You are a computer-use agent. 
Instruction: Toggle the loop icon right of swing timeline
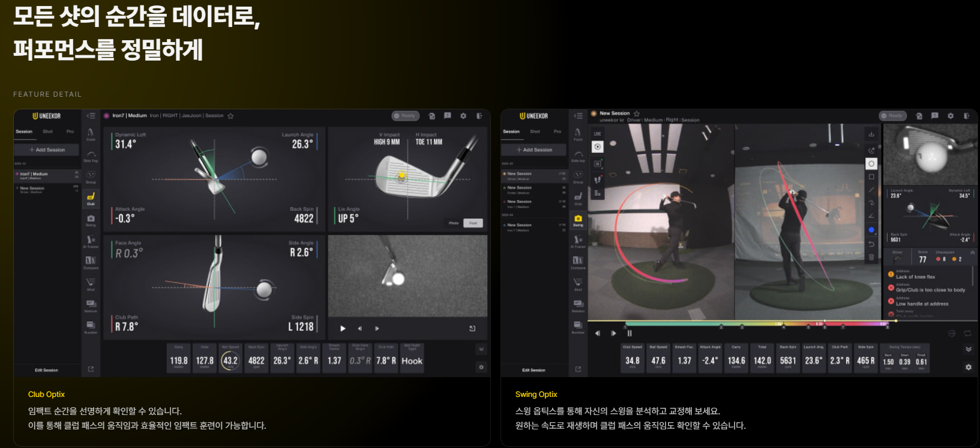tap(967, 333)
